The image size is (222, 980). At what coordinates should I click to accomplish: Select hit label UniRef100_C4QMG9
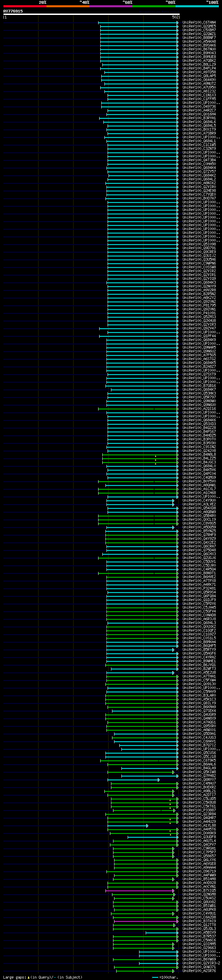point(199,477)
